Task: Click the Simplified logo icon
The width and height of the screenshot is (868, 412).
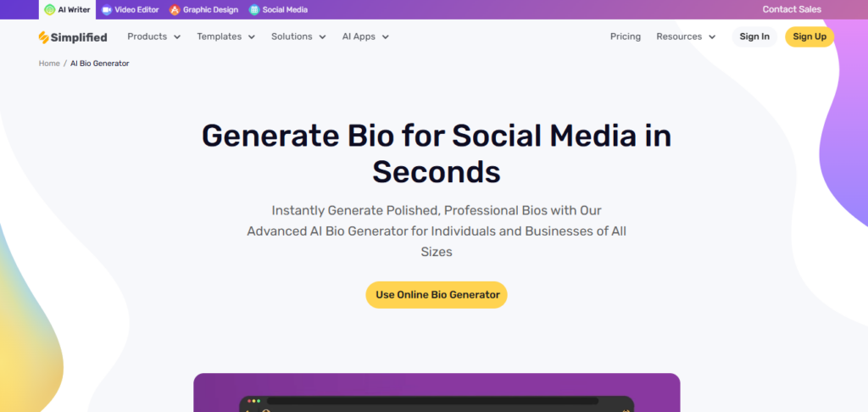Action: tap(44, 37)
